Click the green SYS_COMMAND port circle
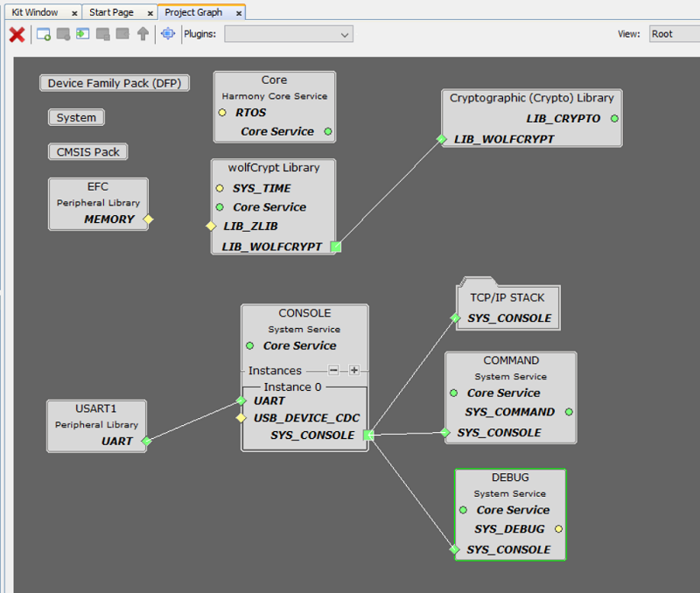The height and width of the screenshot is (593, 700). coord(569,411)
